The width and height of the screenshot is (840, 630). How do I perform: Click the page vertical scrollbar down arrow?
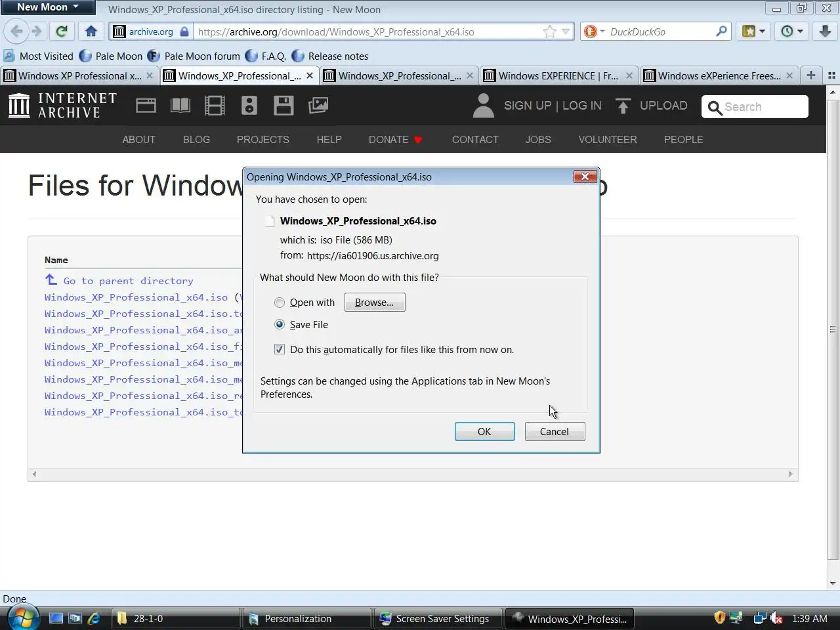coord(833,583)
